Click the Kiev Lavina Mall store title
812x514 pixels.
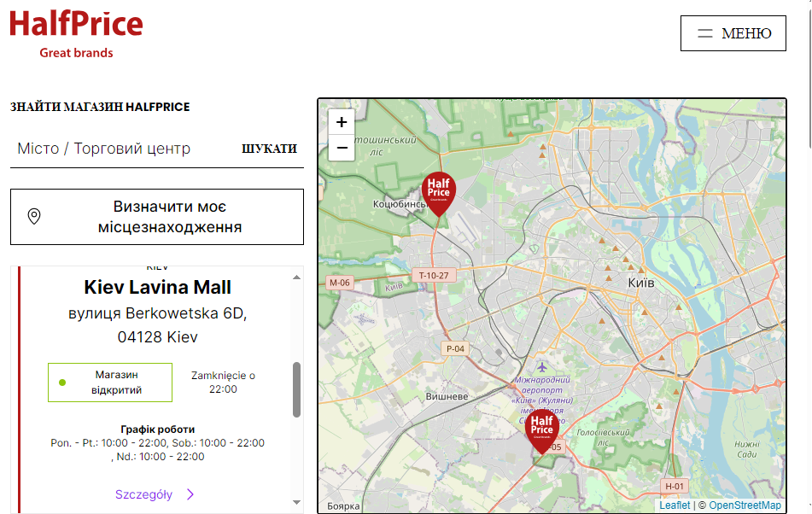point(157,287)
